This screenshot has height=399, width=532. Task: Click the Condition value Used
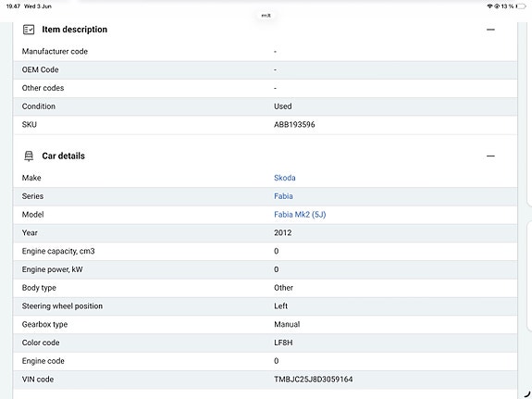point(282,106)
